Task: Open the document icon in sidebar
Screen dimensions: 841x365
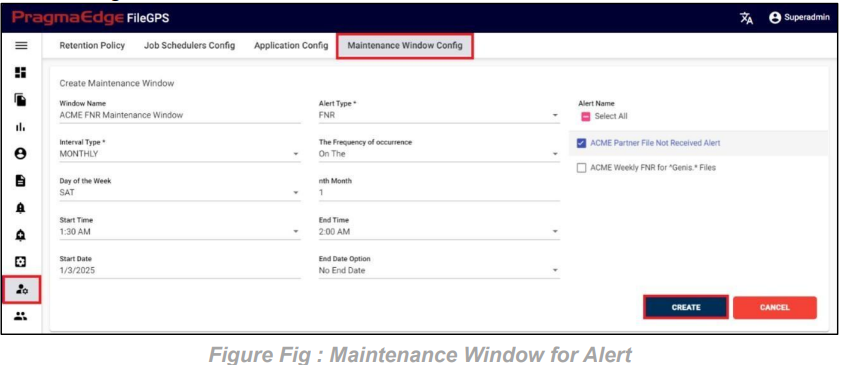Action: click(x=21, y=181)
